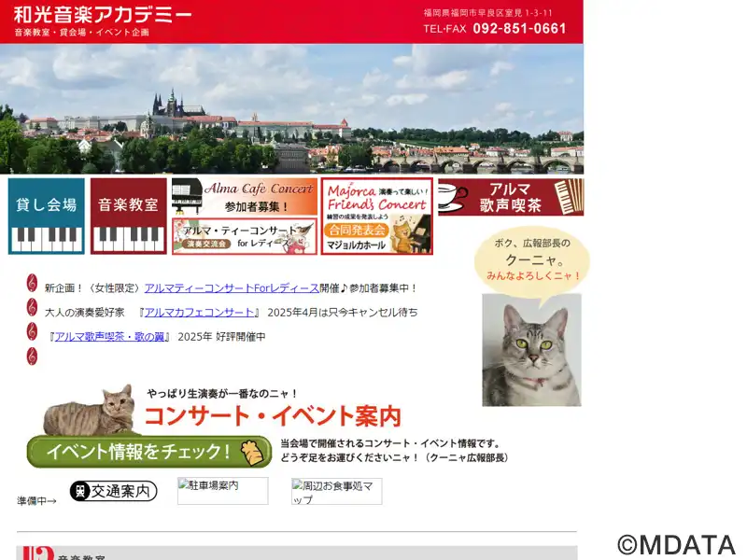Click the Prague castle header photo
This screenshot has height=560, width=747.
point(291,109)
